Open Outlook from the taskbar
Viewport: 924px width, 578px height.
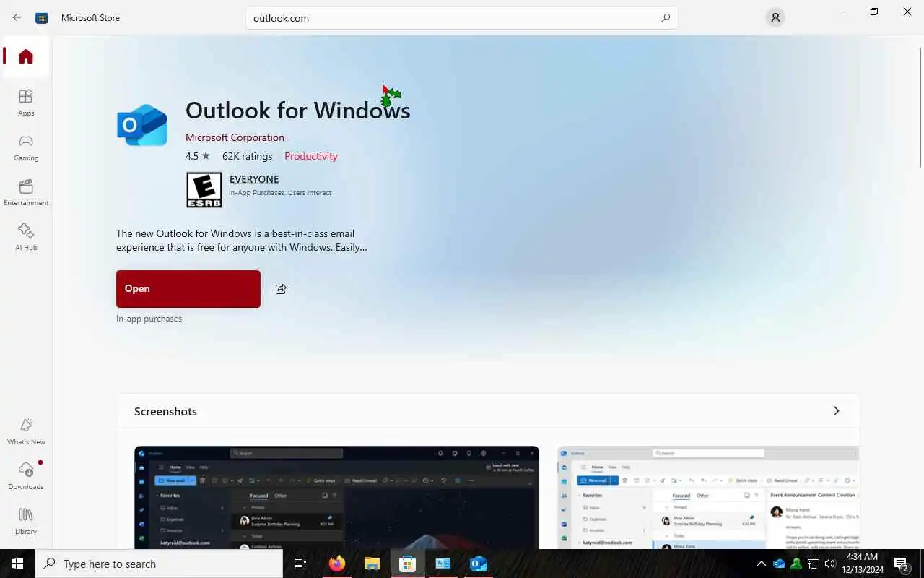click(479, 564)
